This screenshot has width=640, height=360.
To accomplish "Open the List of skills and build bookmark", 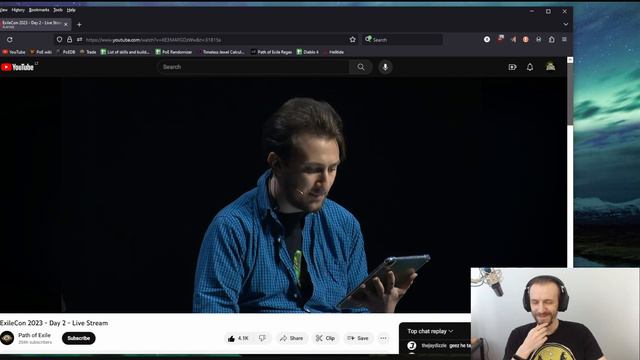I will (125, 52).
